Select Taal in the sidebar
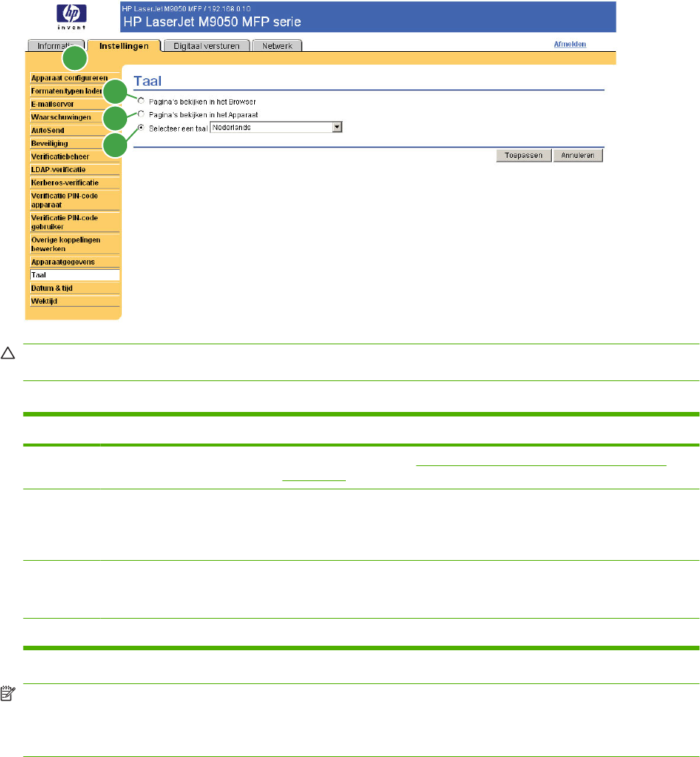700x757 pixels. click(74, 274)
